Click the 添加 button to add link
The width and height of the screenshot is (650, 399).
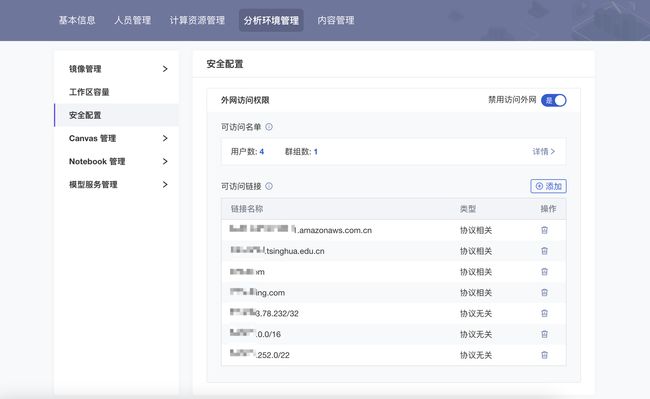click(x=548, y=186)
